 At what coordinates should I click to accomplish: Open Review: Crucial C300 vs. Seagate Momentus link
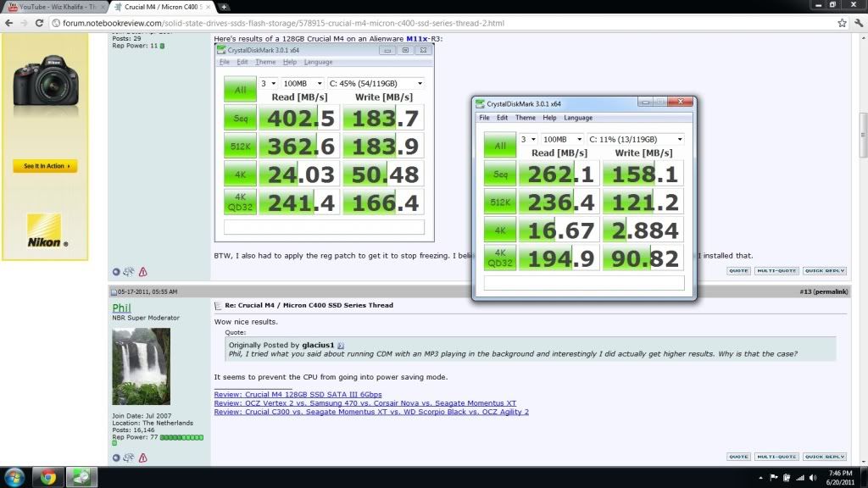click(x=371, y=412)
